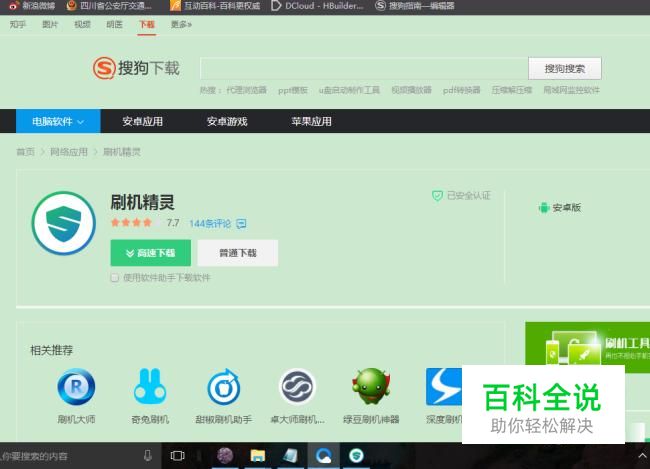Open the 144条评论 link
650x469 pixels.
point(210,224)
